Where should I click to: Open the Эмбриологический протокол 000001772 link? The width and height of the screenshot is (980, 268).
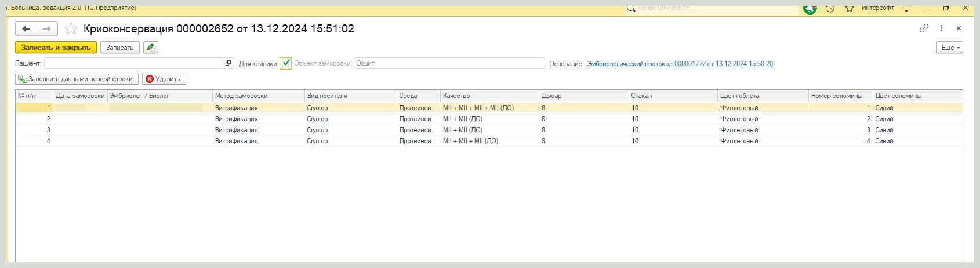tap(680, 64)
